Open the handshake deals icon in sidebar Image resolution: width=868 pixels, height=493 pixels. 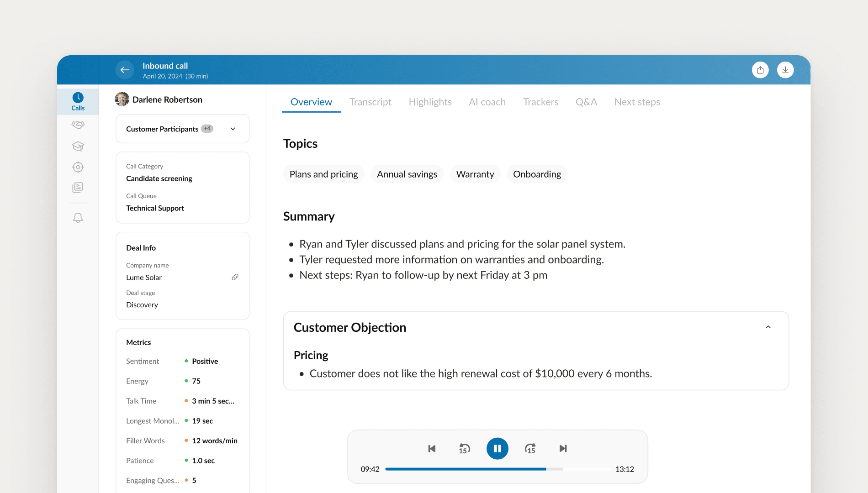click(78, 125)
